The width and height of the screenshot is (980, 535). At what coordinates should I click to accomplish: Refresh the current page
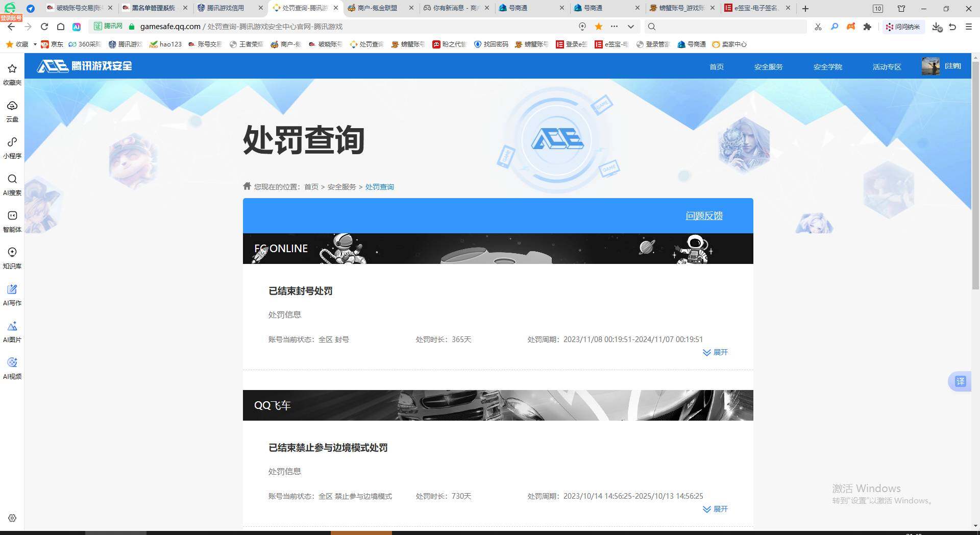pos(43,27)
